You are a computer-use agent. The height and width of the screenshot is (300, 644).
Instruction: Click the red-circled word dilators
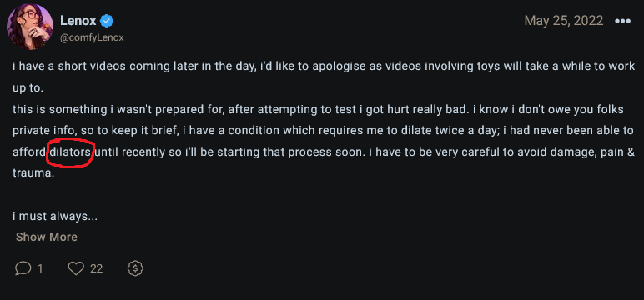point(70,152)
